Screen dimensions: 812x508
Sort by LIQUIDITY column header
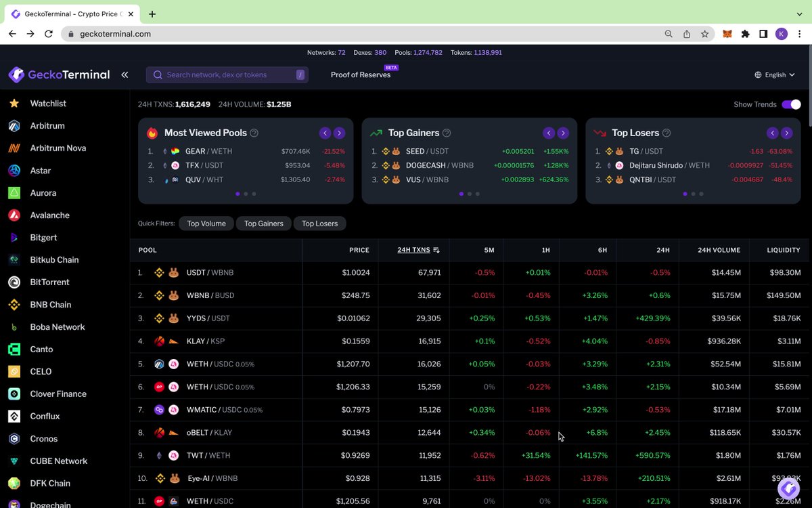point(784,250)
